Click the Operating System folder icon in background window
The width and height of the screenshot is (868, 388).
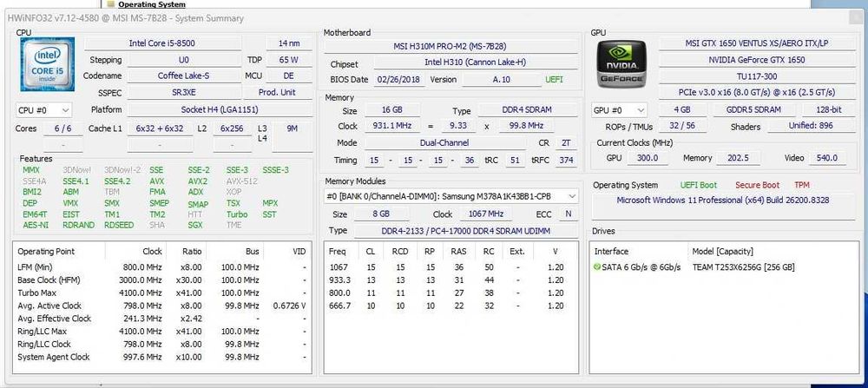click(111, 3)
